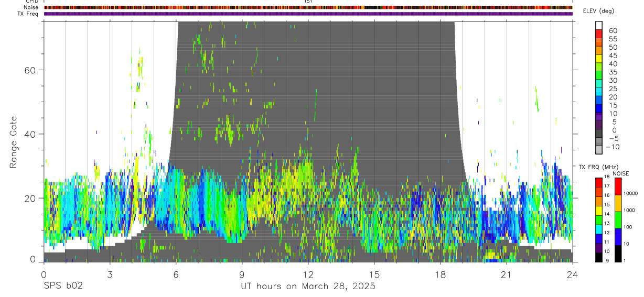Click the "TX FRQ (MHz)" legend title

(x=598, y=167)
